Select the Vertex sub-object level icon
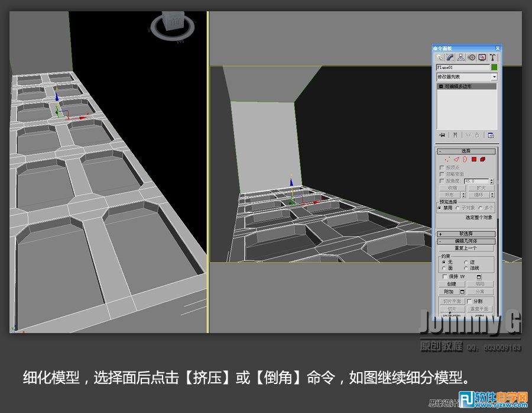532x413 pixels. (447, 159)
